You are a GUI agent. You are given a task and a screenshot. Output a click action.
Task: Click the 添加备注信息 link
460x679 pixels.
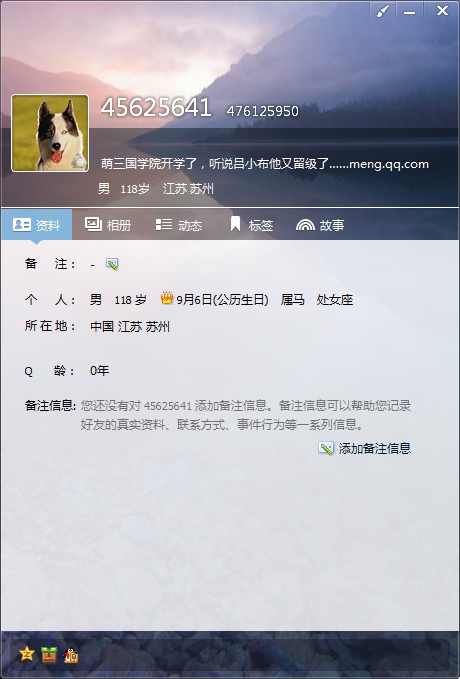tap(375, 448)
